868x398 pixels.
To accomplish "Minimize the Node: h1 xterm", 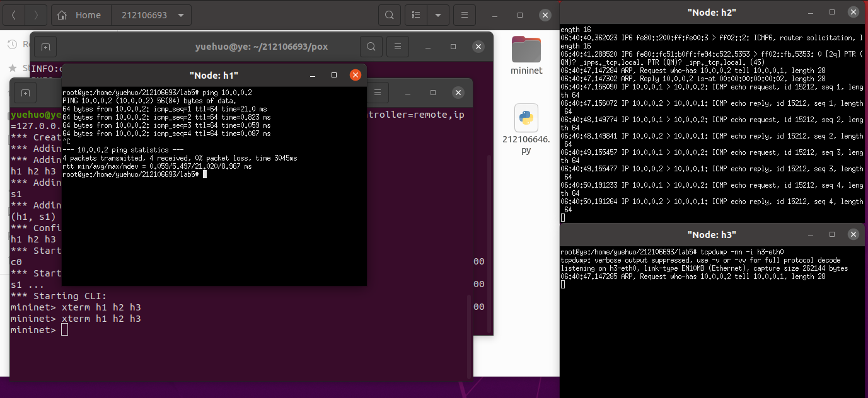I will 313,75.
